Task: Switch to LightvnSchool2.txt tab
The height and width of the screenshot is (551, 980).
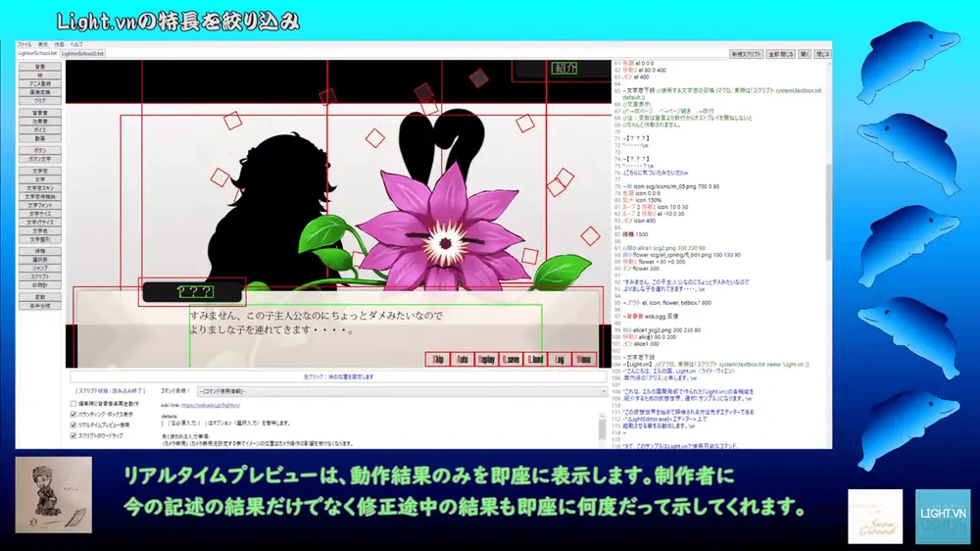Action: tap(83, 54)
